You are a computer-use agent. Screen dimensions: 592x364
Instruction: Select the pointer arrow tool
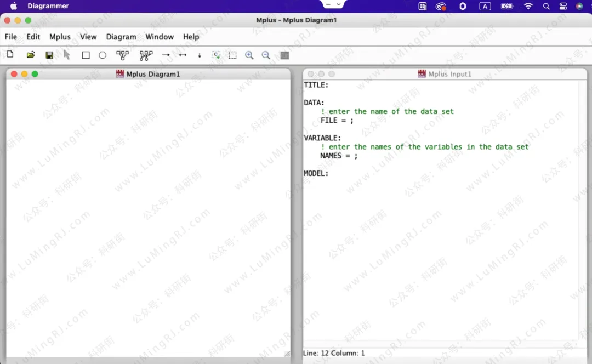67,55
